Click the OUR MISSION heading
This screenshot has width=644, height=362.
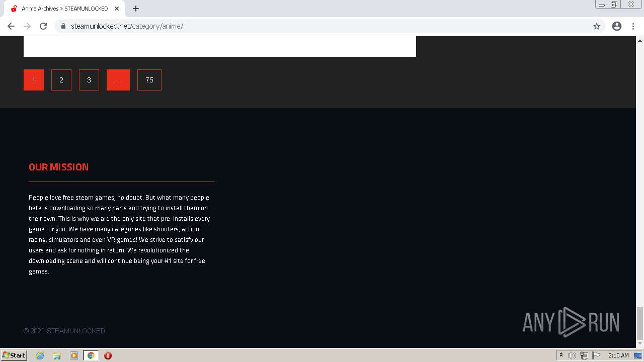(58, 167)
